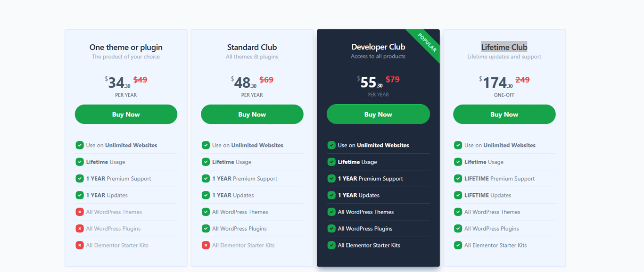Click green check for Lifetime Usage in Lifetime Club
The image size is (644, 272).
click(x=458, y=162)
